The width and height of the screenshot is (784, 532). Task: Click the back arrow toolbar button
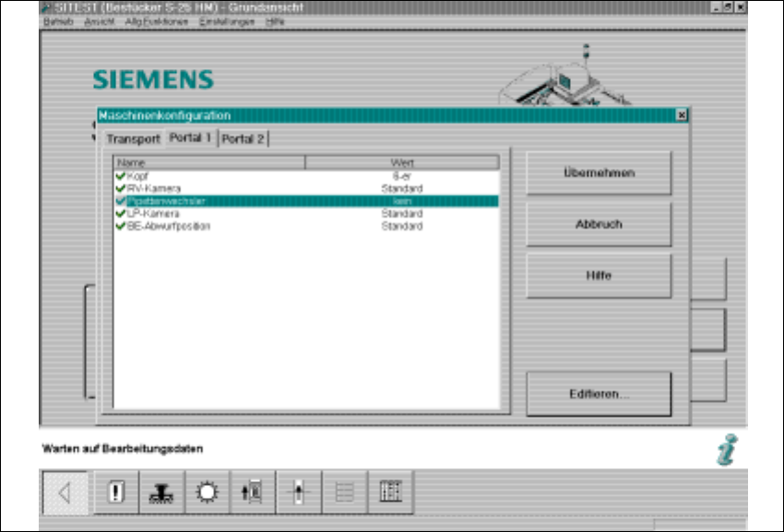tap(65, 493)
